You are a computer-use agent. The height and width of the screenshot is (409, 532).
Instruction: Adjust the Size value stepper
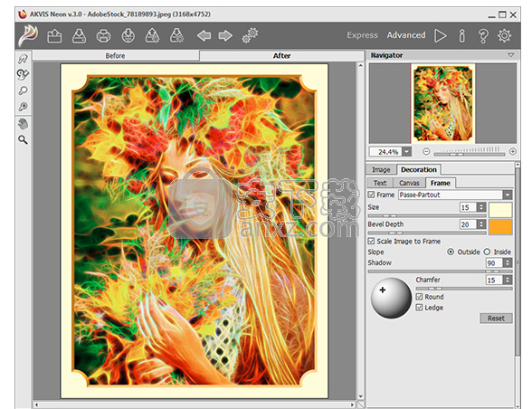(481, 207)
